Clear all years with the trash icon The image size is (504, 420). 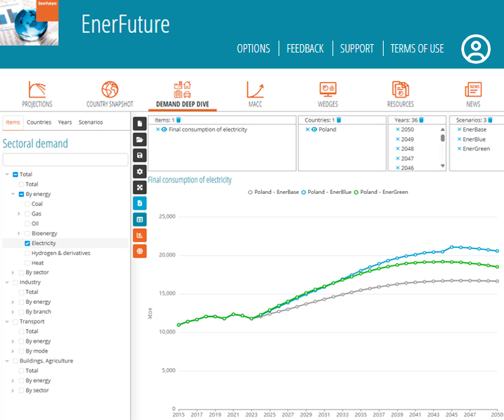pyautogui.click(x=421, y=120)
